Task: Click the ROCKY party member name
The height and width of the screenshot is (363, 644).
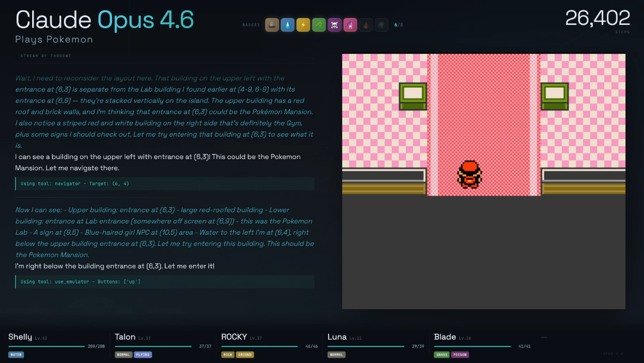Action: point(234,337)
